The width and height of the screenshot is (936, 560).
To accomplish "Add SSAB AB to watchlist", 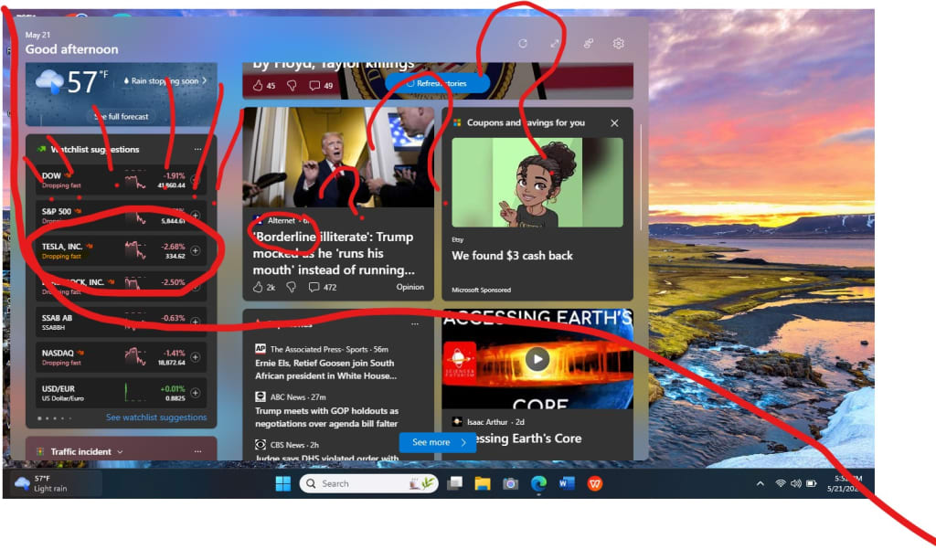I will tap(196, 322).
